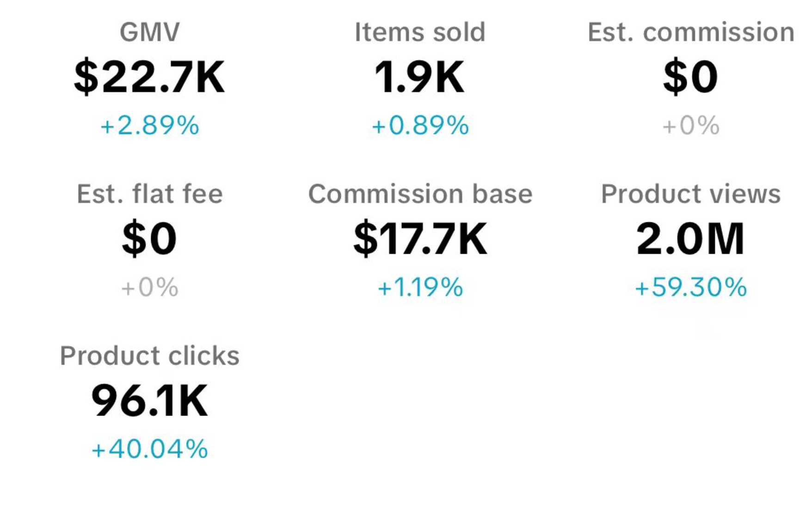Open the Product views label
The height and width of the screenshot is (513, 812).
[x=691, y=194]
